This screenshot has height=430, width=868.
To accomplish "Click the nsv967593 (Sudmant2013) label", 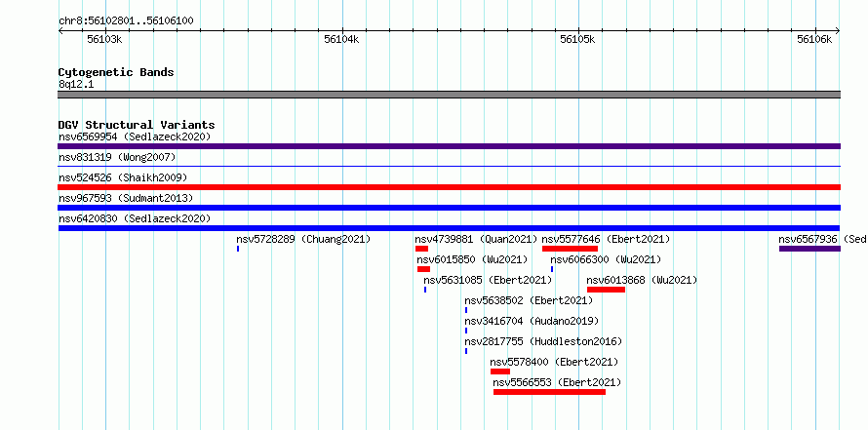I will [126, 198].
